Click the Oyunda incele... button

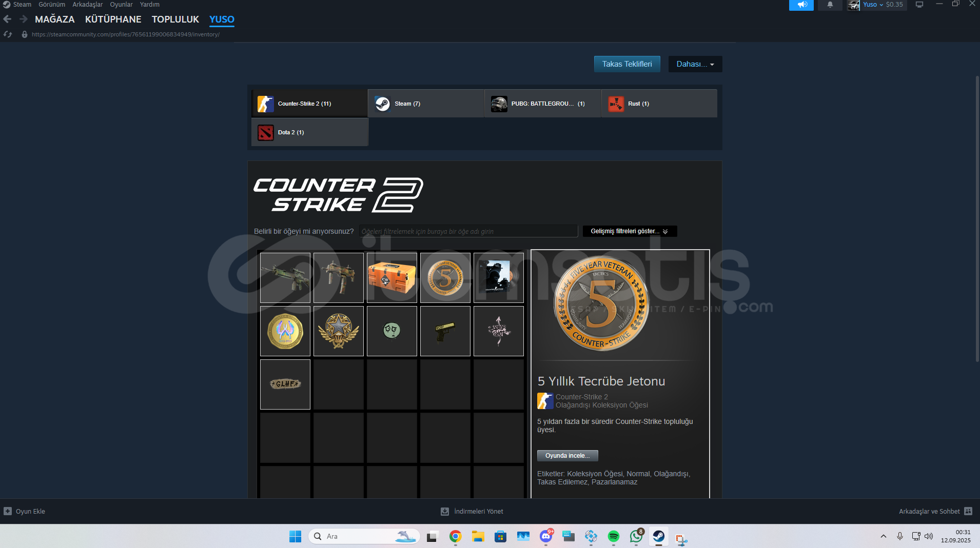coord(567,456)
